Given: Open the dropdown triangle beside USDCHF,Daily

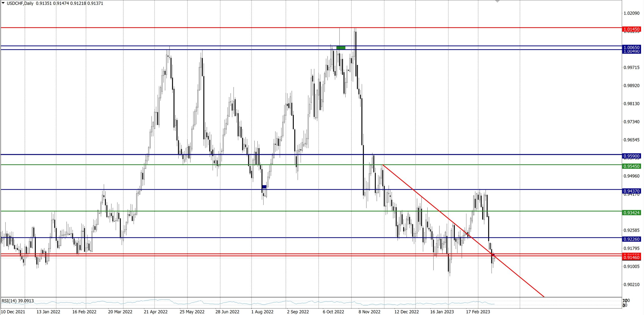Looking at the screenshot, I should point(3,3).
